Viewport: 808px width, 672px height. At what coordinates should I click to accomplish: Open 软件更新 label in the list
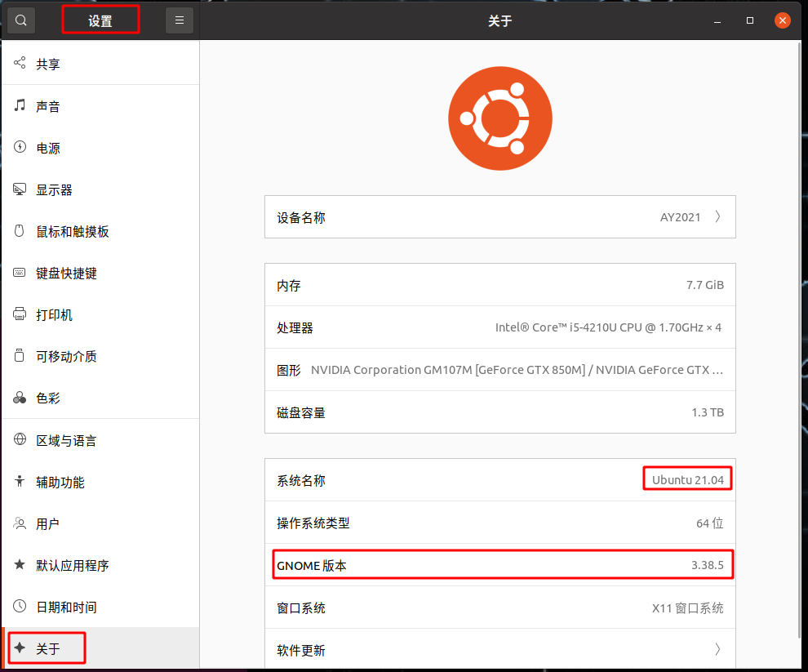tap(301, 650)
